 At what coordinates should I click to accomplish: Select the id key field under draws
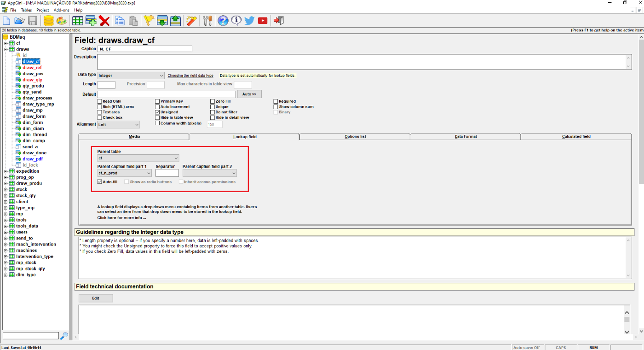[x=24, y=55]
